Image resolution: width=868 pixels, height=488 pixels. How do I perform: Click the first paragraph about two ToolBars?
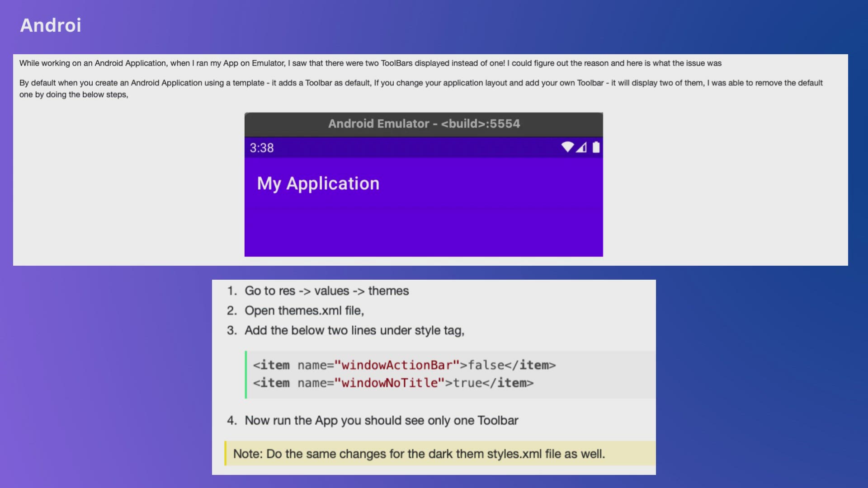370,63
